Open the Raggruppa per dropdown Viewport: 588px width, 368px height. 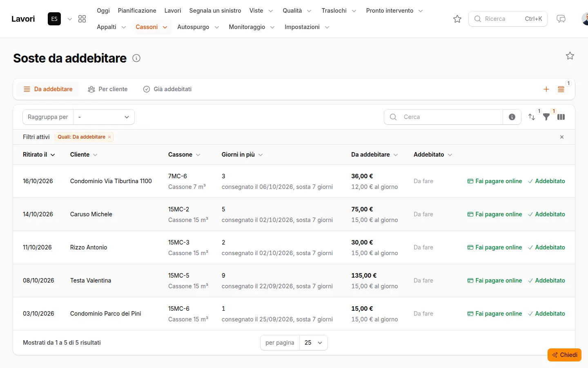point(104,117)
